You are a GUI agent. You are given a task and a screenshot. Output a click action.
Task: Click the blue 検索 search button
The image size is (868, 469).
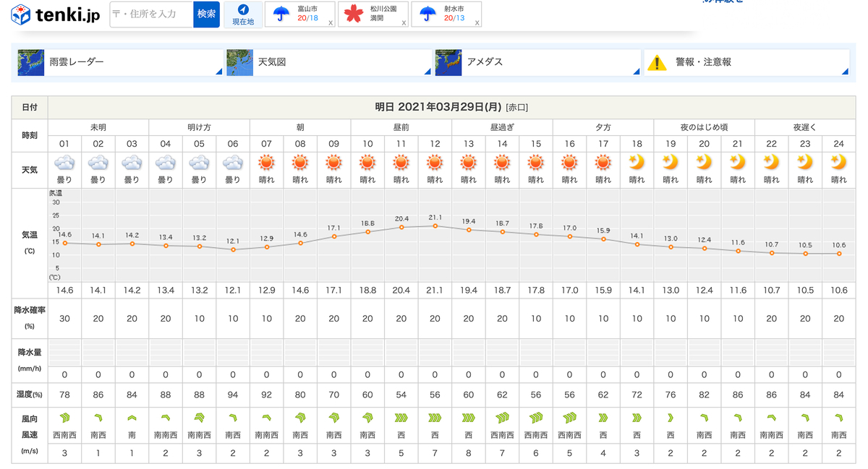pos(206,14)
